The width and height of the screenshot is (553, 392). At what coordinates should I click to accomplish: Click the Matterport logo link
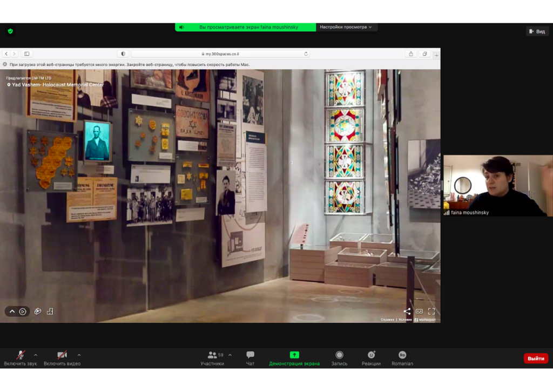(x=425, y=320)
